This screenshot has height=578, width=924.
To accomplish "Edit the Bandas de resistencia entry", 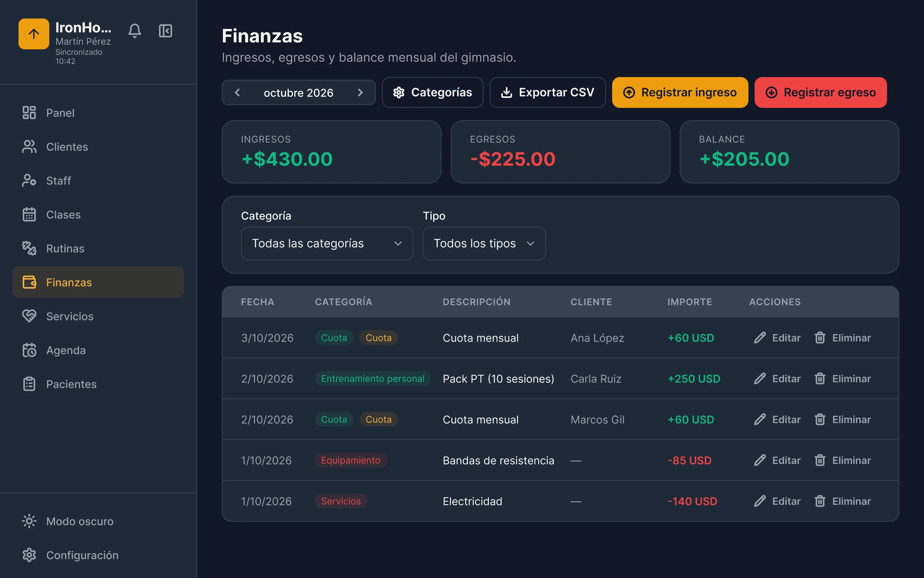I will coord(777,460).
